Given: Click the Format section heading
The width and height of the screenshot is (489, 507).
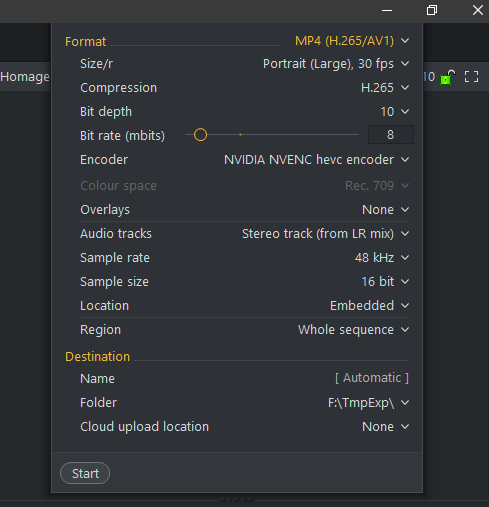Looking at the screenshot, I should pos(85,42).
